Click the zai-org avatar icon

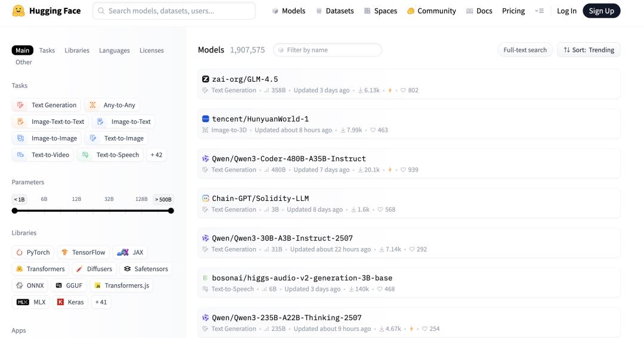[x=205, y=79]
